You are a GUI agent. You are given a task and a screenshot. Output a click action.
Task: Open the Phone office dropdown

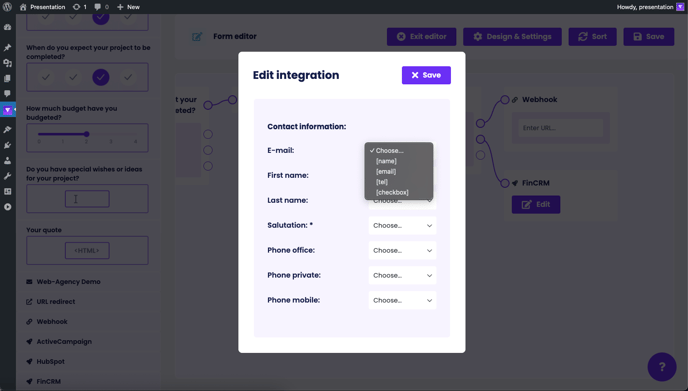pos(402,251)
